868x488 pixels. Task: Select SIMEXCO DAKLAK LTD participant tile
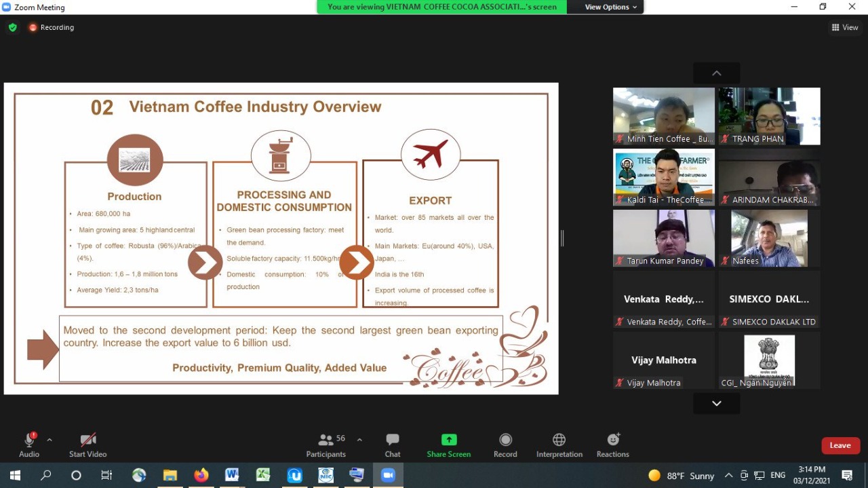pyautogui.click(x=770, y=299)
